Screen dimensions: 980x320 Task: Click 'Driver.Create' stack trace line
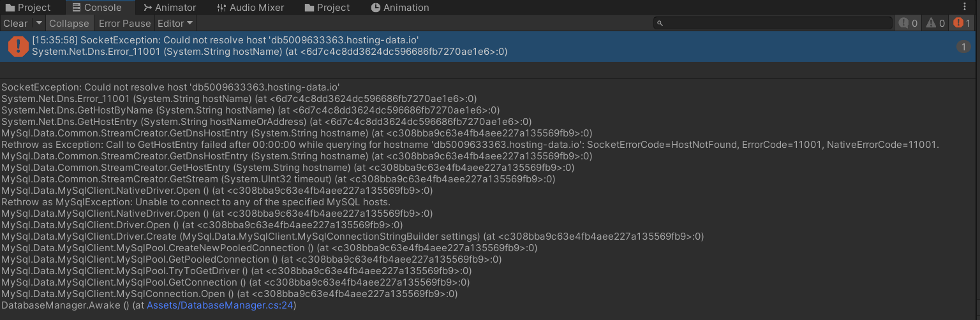click(x=352, y=236)
